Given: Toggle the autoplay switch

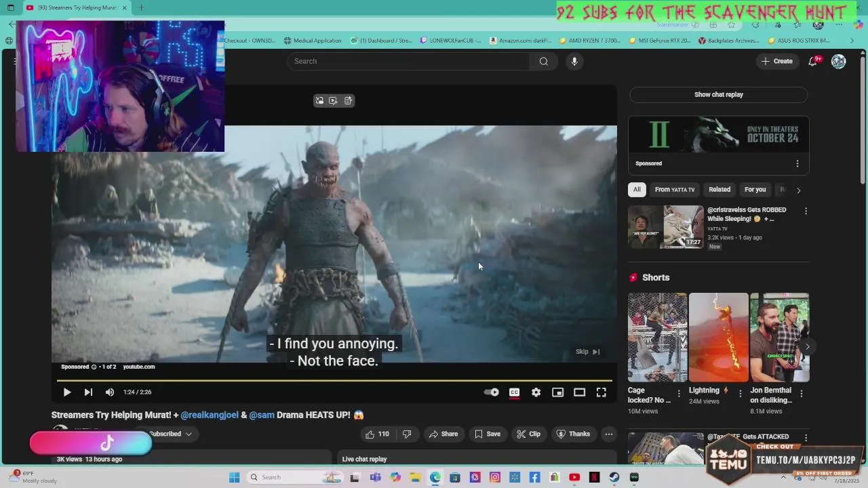Looking at the screenshot, I should coord(492,392).
